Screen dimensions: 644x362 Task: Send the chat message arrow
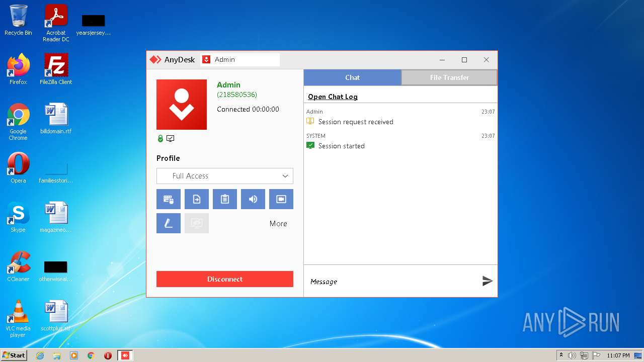[x=487, y=281]
